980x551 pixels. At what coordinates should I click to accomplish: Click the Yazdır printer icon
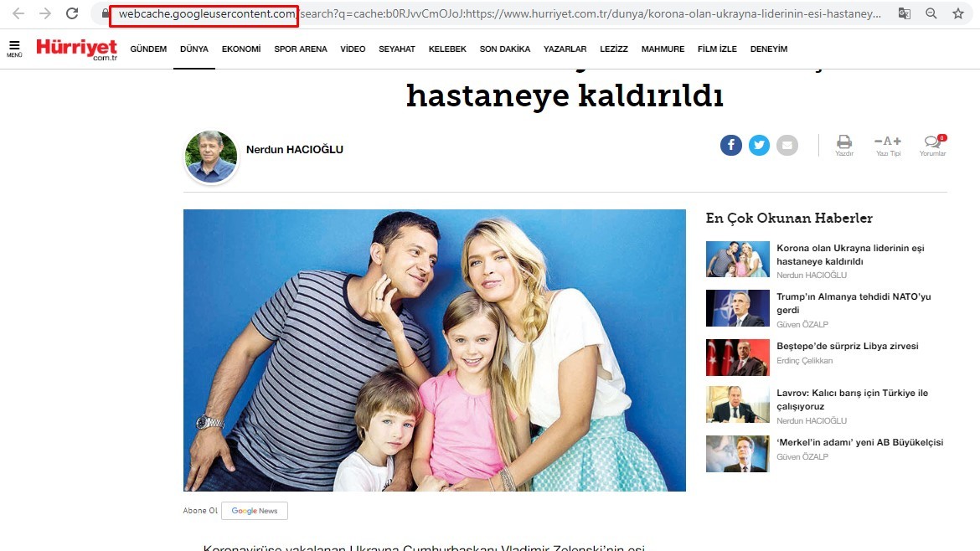844,142
